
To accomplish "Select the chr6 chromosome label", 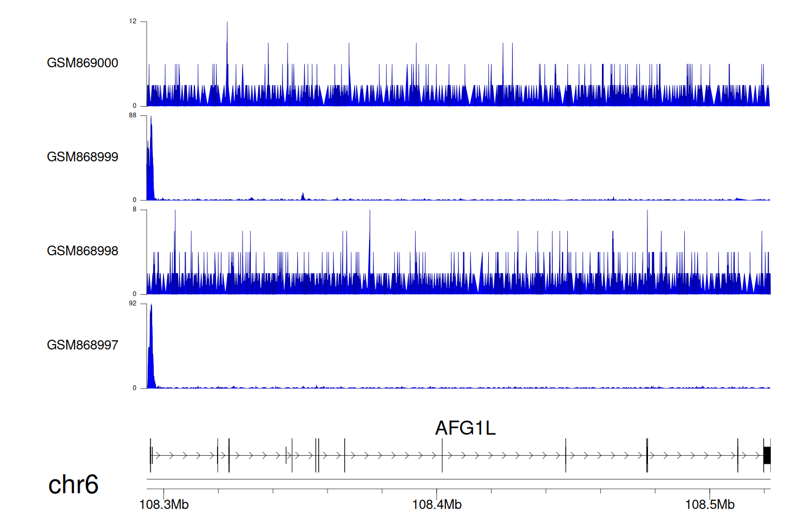I will (x=73, y=484).
